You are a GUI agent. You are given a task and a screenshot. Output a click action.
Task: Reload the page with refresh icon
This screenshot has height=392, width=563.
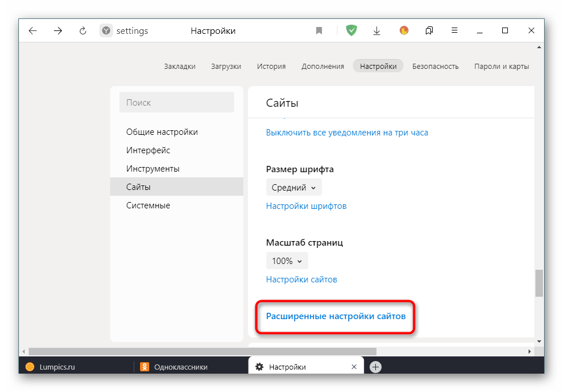pyautogui.click(x=83, y=31)
